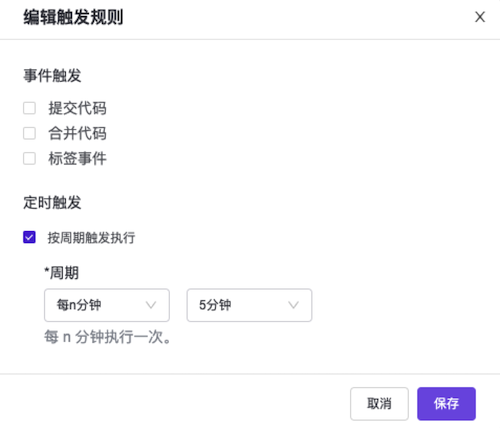500x428 pixels.
Task: Click the 合并代码 label text
Action: coord(77,133)
